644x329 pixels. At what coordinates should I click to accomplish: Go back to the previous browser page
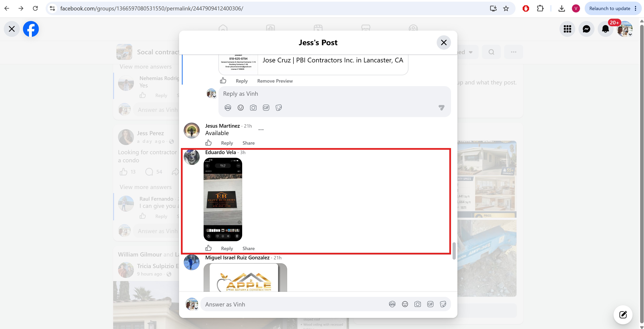click(x=7, y=8)
